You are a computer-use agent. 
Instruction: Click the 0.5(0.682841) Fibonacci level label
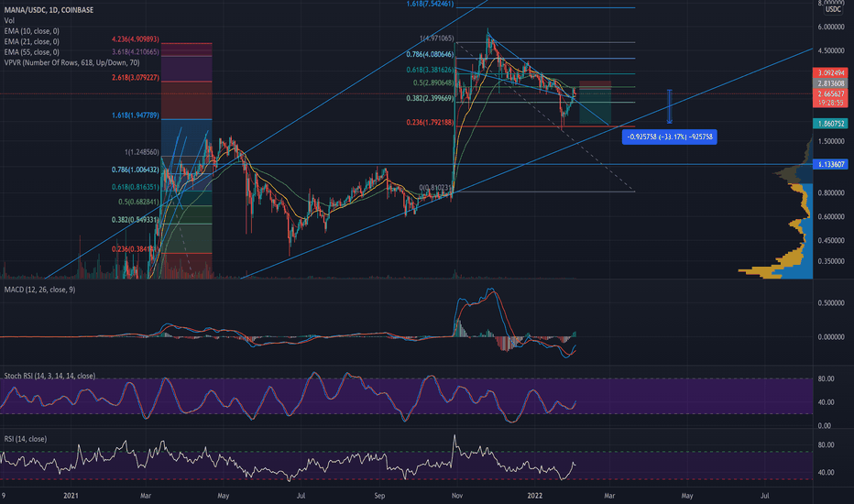pos(138,203)
